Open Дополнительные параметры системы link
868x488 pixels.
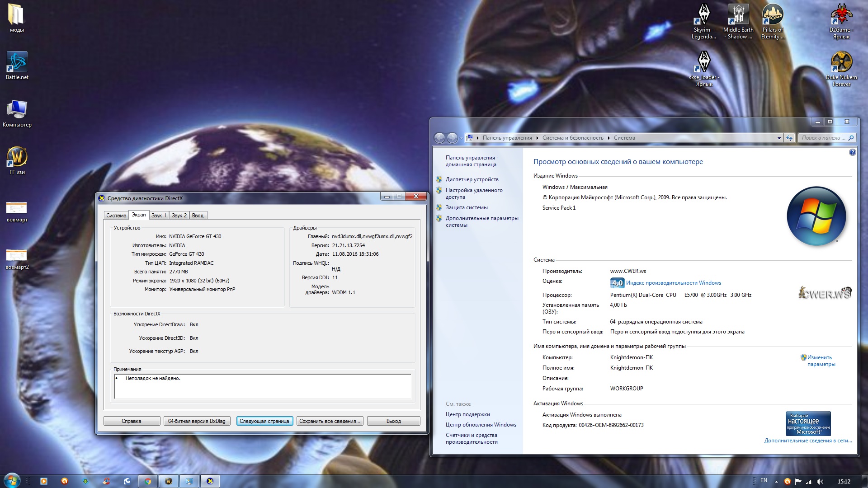click(482, 221)
